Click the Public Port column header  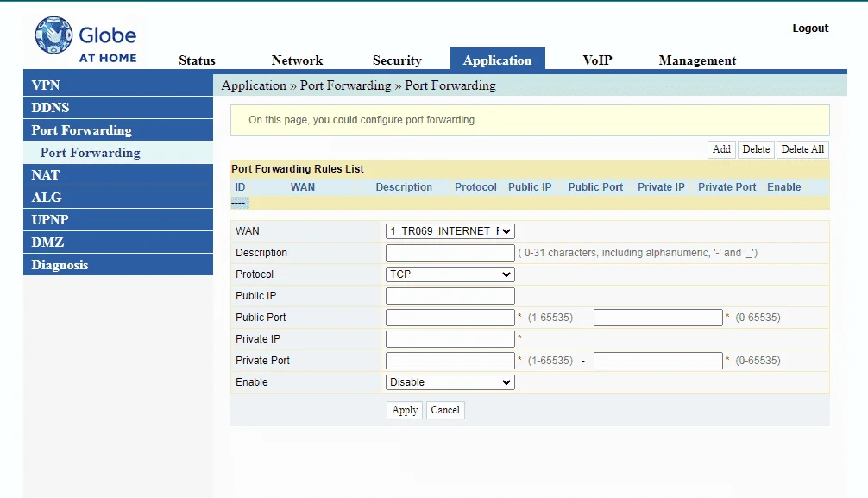point(595,187)
